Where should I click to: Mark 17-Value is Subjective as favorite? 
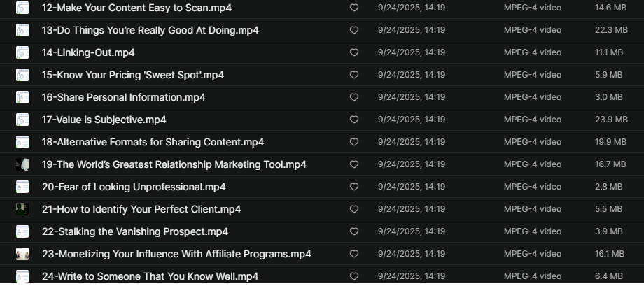(354, 120)
